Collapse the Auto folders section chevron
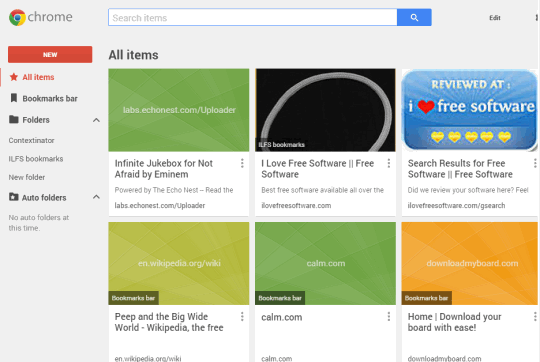Image resolution: width=540 pixels, height=362 pixels. (x=96, y=197)
